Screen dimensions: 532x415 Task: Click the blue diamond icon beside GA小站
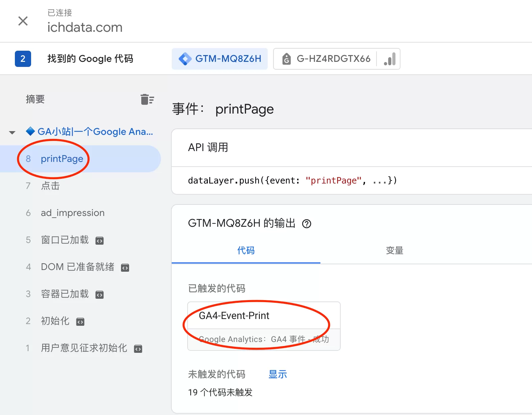pos(30,131)
